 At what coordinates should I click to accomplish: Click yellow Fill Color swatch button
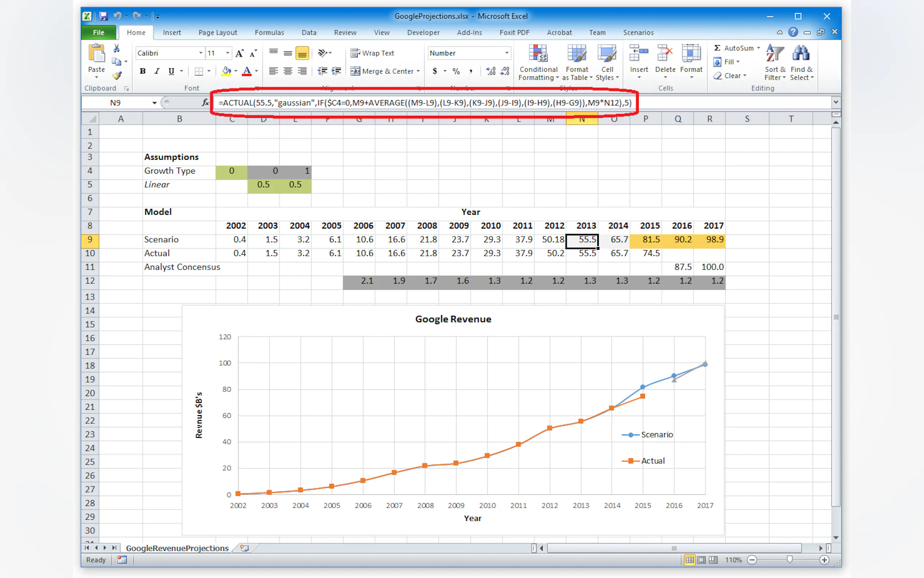pyautogui.click(x=226, y=71)
